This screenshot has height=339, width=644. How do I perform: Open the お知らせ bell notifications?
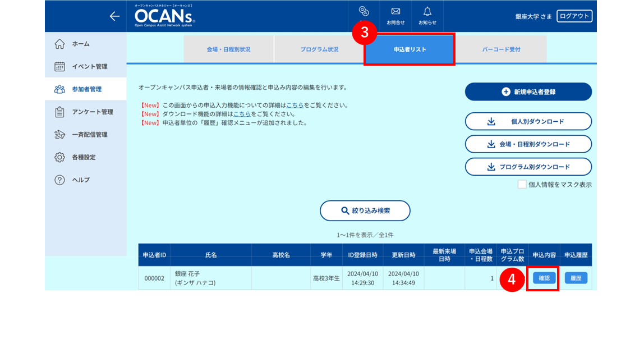pyautogui.click(x=427, y=11)
